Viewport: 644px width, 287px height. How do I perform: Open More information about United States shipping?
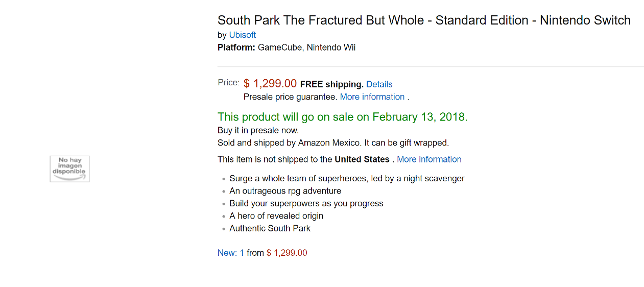(429, 159)
